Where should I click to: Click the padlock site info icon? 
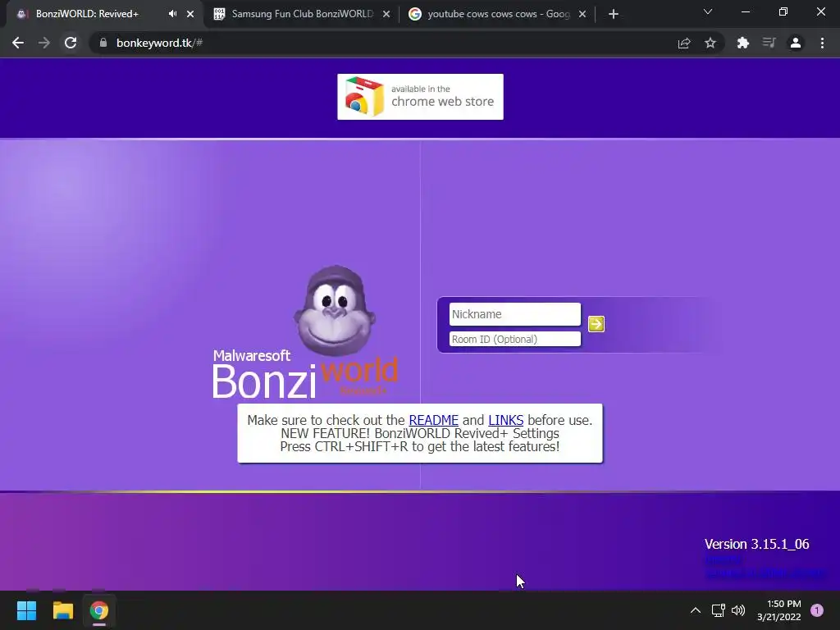point(103,43)
